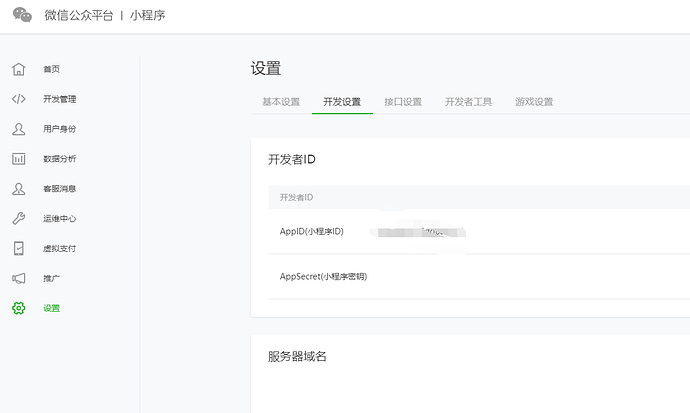The image size is (690, 413).
Task: Click the 客服消息 headset person icon
Action: point(18,188)
